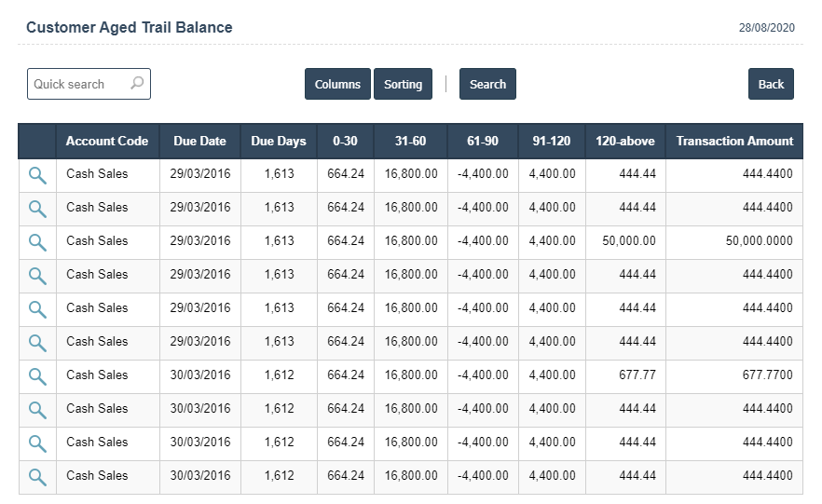Select the Due Days column header

click(279, 142)
